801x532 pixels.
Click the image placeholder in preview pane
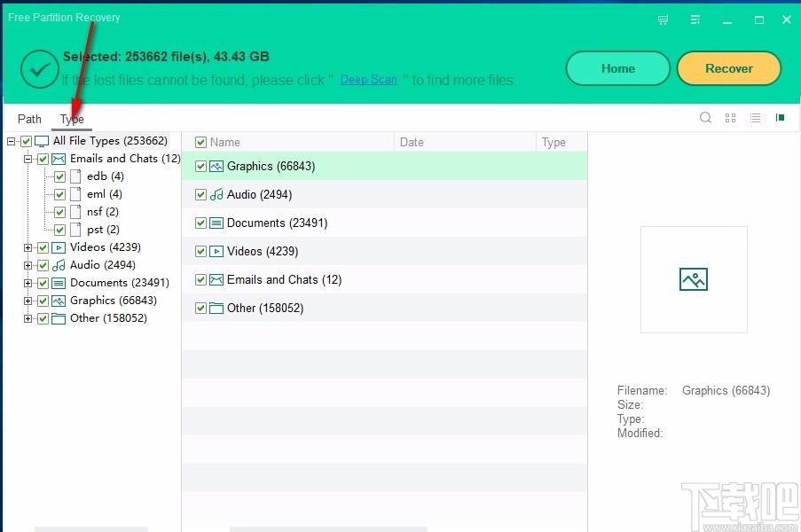click(x=693, y=279)
